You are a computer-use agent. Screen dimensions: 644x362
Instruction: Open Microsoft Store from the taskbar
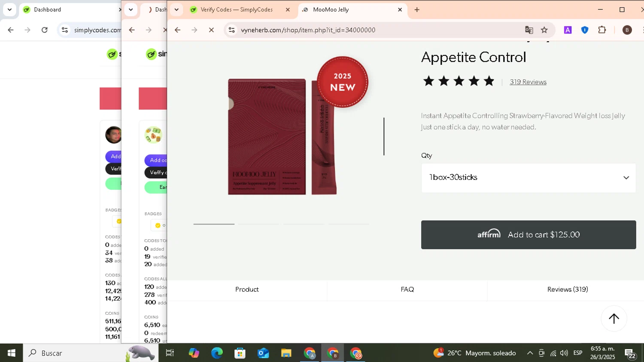240,353
